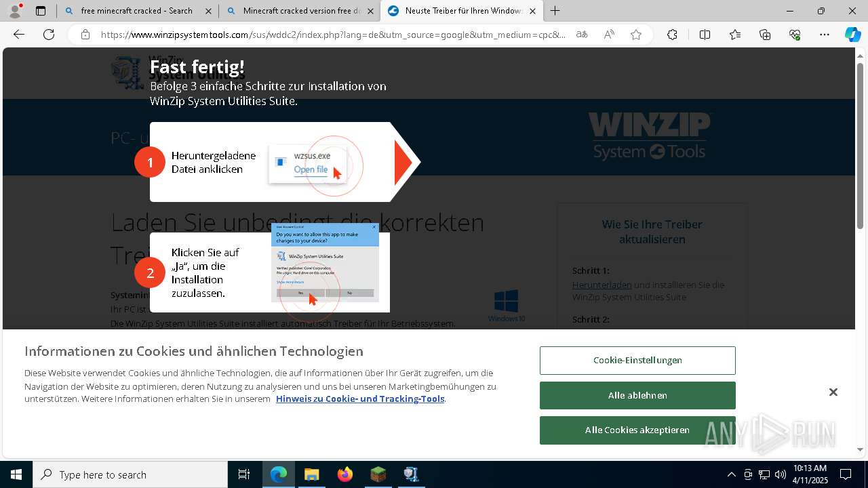Image resolution: width=868 pixels, height=488 pixels.
Task: Close the 'Minecraft cracked version' tab
Action: click(370, 11)
